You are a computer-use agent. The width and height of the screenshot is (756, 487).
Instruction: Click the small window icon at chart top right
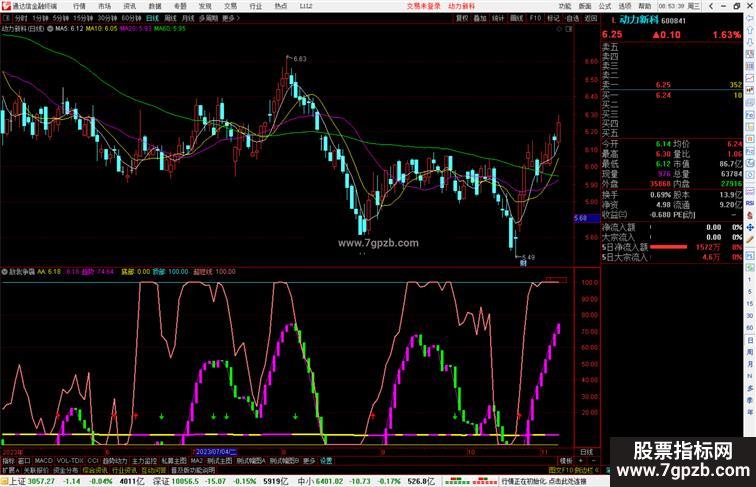[x=569, y=29]
